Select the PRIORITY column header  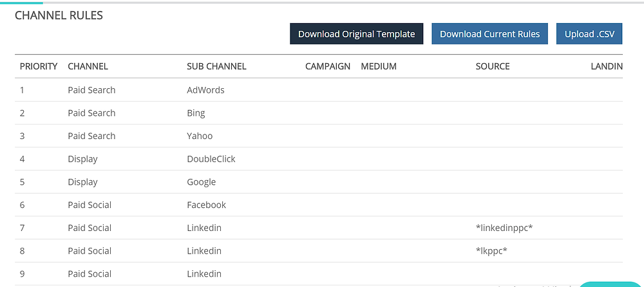(x=39, y=66)
